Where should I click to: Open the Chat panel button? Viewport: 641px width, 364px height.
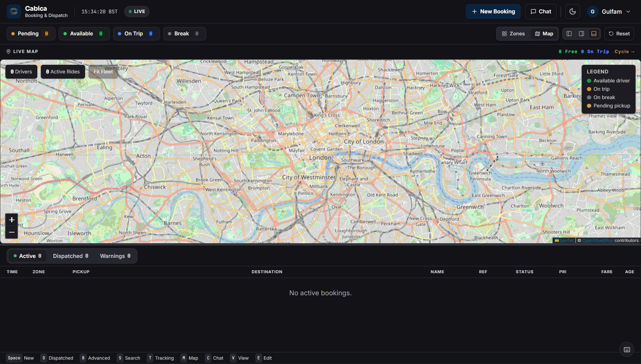(x=541, y=12)
